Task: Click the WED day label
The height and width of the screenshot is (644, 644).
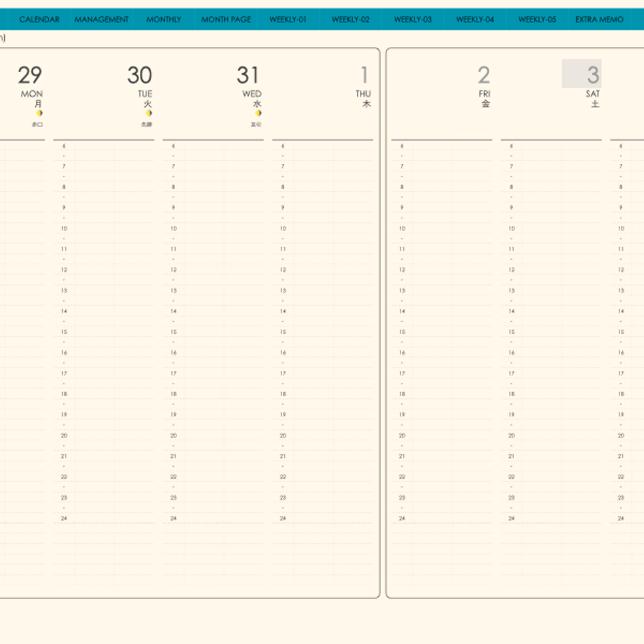Action: point(252,94)
